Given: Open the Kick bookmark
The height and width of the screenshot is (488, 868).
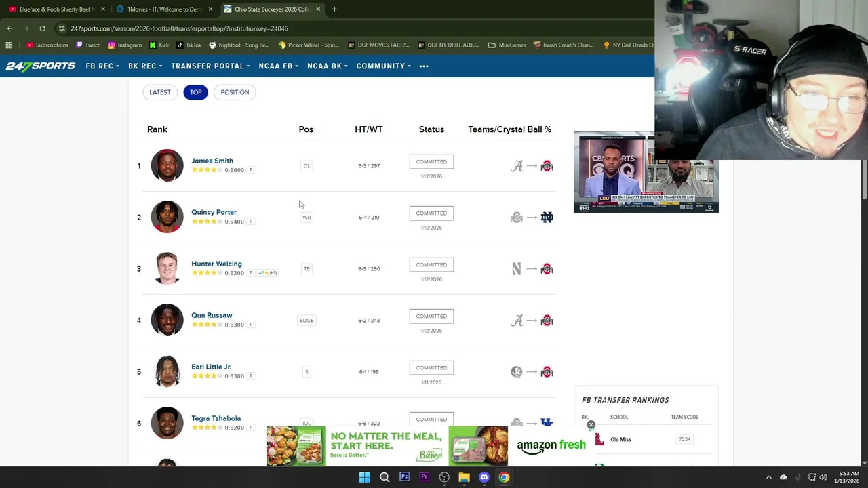Looking at the screenshot, I should pos(159,45).
